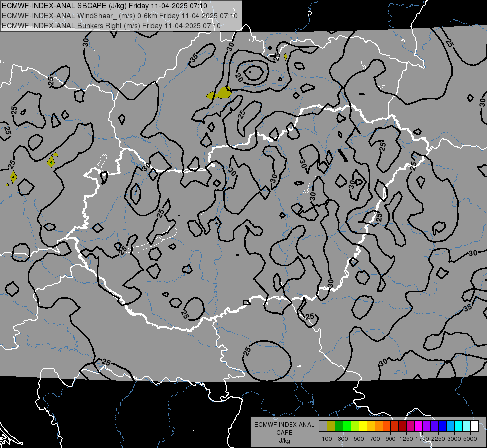
Task: Click the Bunkers Right layer title
Action: 111,26
